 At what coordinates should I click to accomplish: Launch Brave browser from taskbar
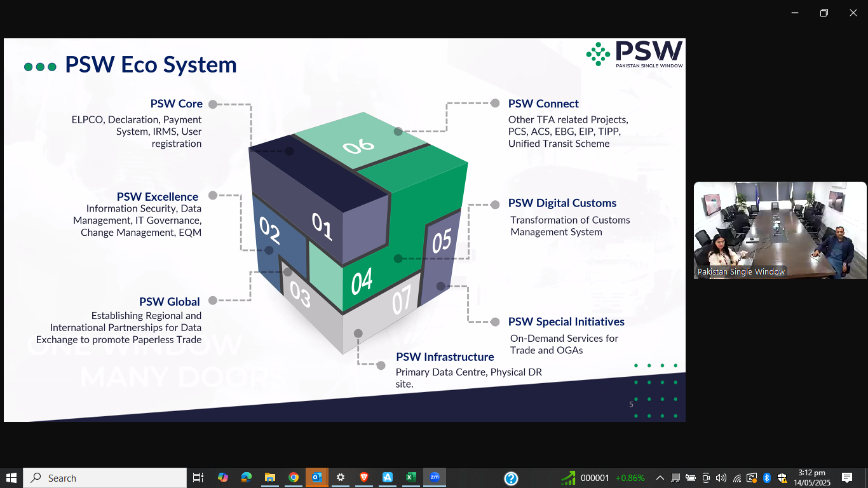[x=364, y=478]
